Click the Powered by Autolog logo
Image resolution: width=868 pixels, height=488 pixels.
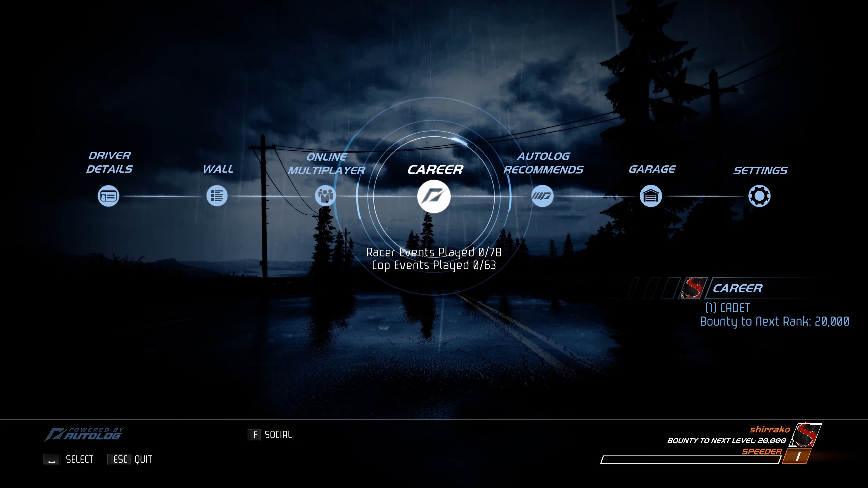pos(84,434)
